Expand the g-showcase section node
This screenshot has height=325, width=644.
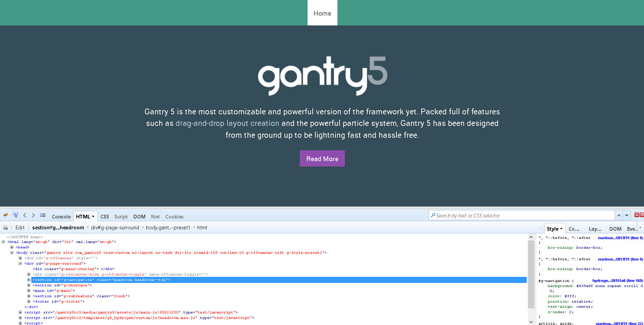(29, 285)
